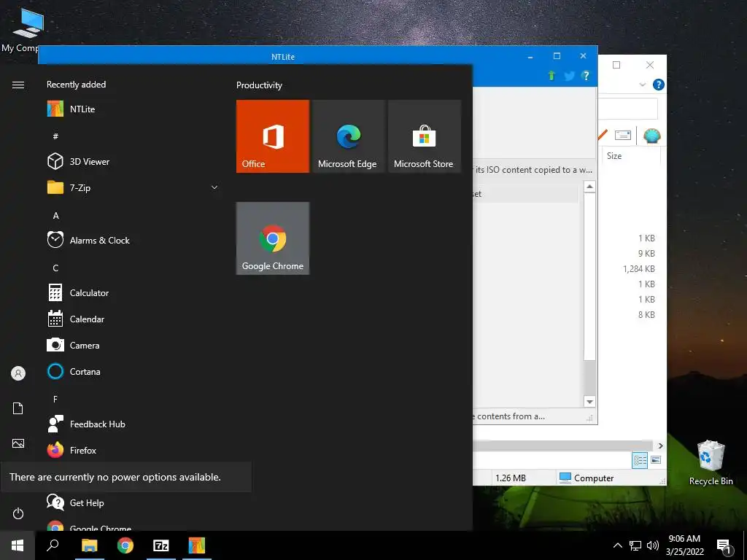
Task: Expand the Start menu hamburger button
Action: 18,85
